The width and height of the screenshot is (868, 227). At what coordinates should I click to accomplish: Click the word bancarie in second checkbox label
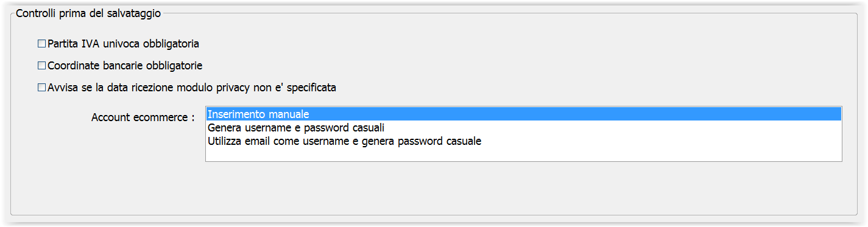point(121,66)
